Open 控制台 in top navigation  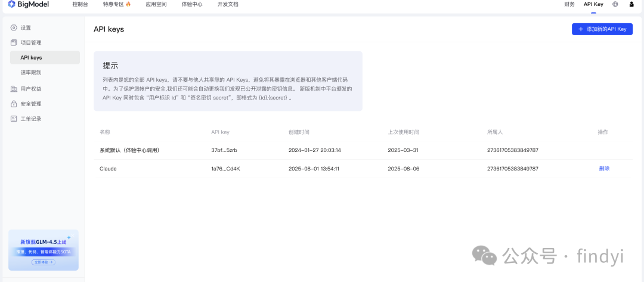pos(80,5)
